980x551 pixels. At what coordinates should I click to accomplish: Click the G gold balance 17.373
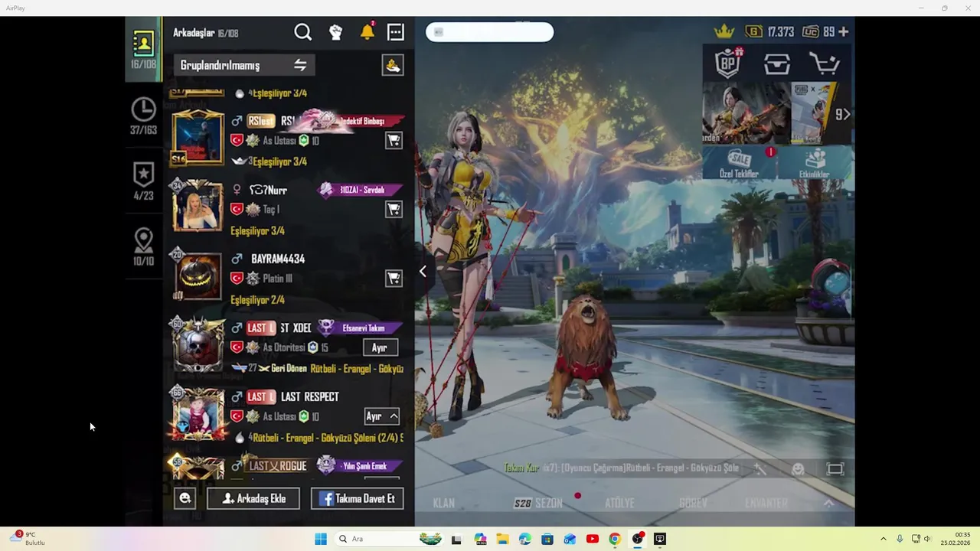pyautogui.click(x=770, y=32)
